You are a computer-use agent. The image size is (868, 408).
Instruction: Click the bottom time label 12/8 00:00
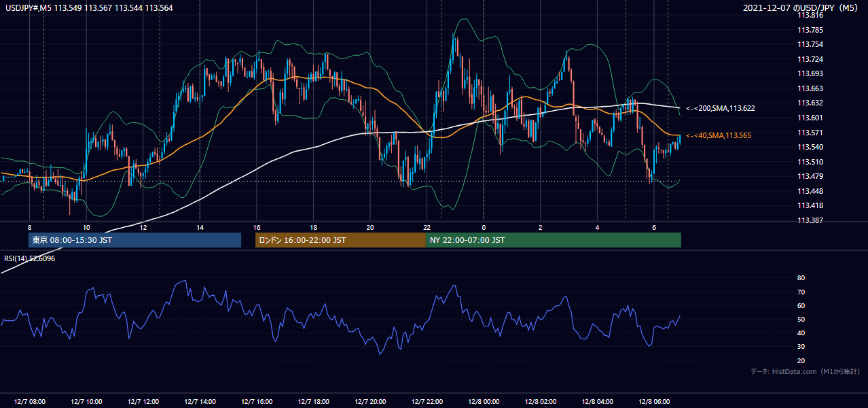coord(484,402)
